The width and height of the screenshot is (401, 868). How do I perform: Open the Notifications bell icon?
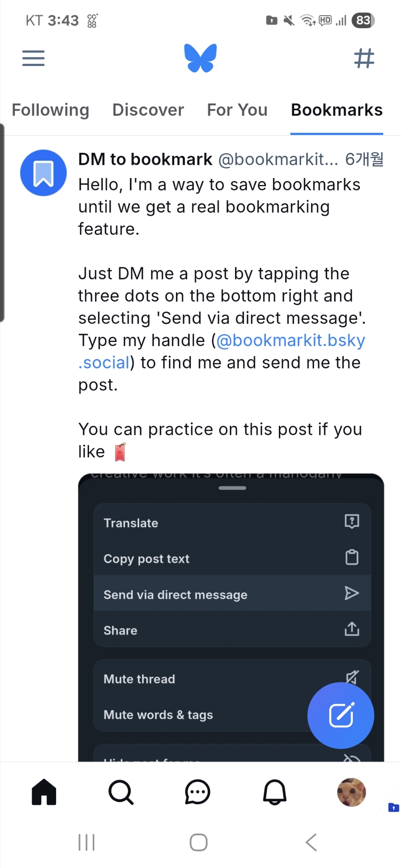(275, 792)
